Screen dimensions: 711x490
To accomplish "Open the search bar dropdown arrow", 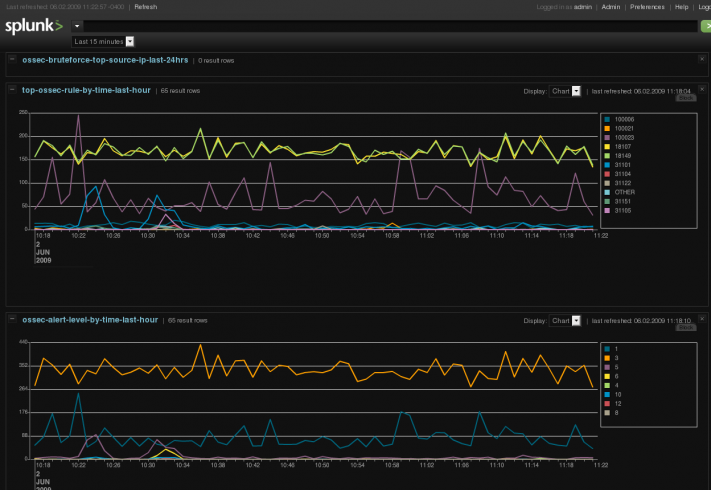I will pos(77,26).
